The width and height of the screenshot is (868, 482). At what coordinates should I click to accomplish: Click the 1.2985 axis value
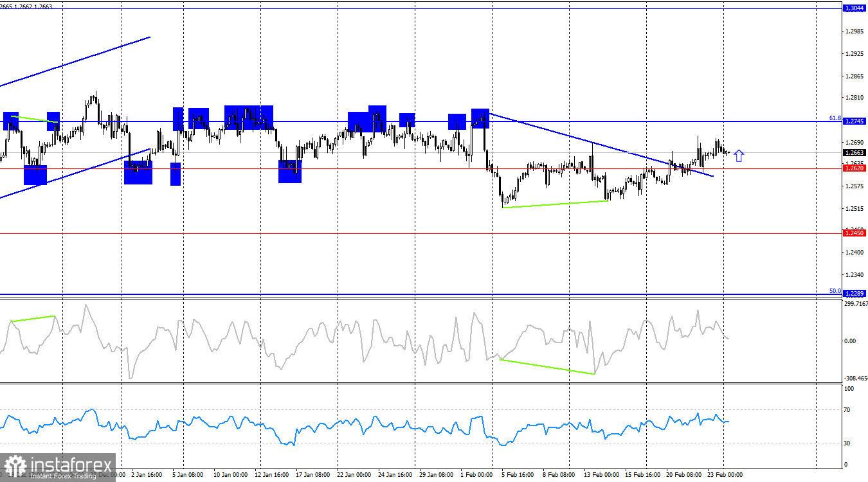[856, 31]
